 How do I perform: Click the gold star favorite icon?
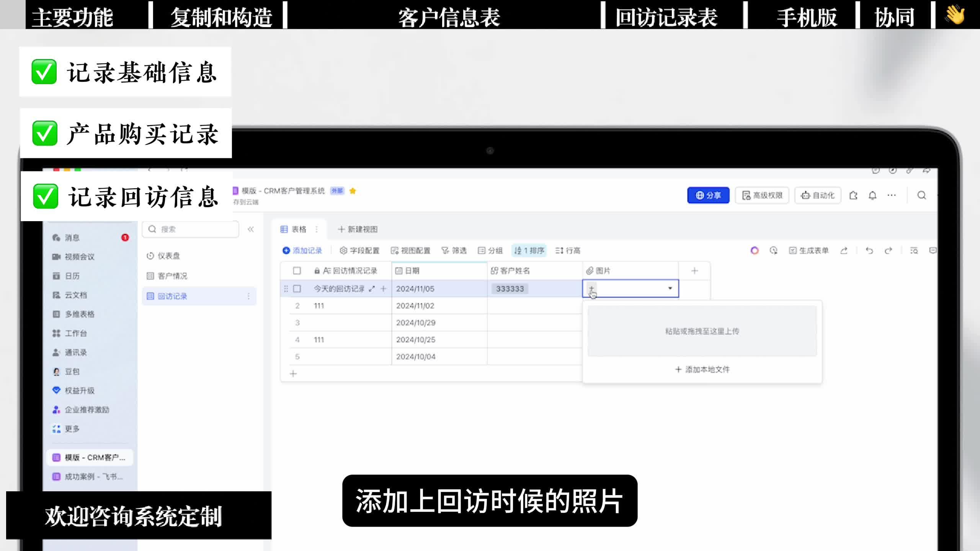pyautogui.click(x=353, y=191)
